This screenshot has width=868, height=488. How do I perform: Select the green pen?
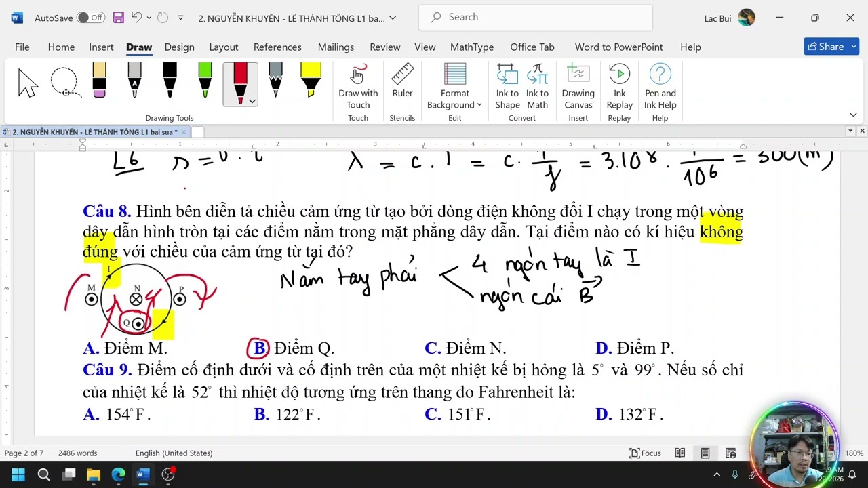click(205, 81)
